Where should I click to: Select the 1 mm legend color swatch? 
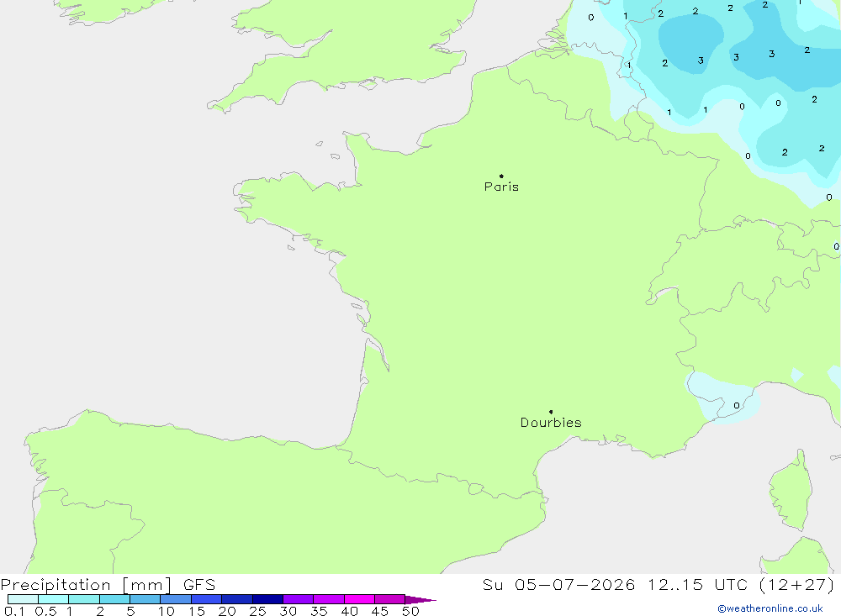(84, 599)
